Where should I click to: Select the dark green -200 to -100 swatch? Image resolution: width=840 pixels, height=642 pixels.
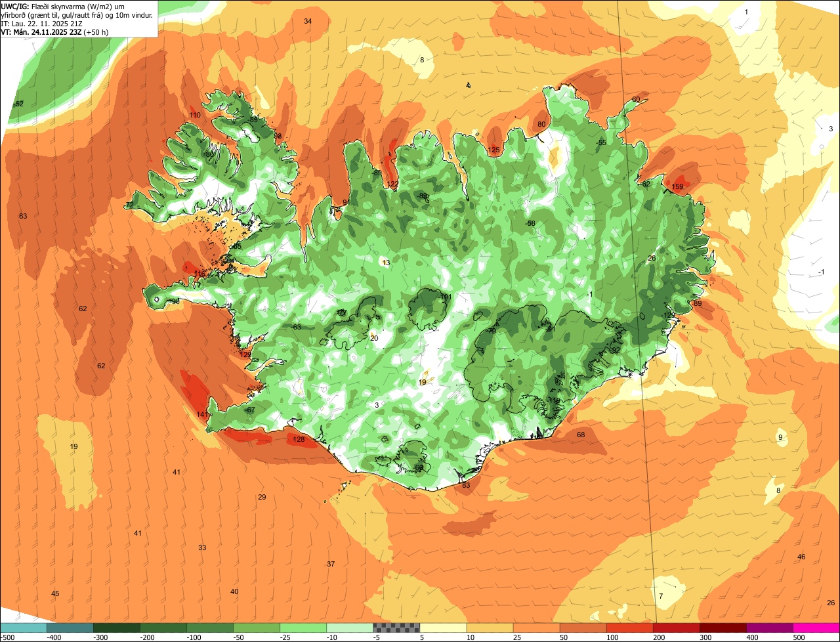pos(163,628)
